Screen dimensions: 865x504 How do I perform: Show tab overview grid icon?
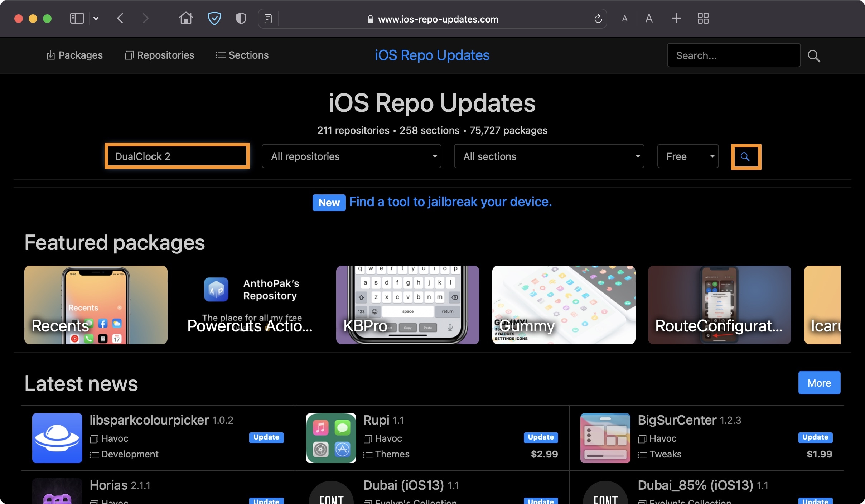tap(703, 18)
